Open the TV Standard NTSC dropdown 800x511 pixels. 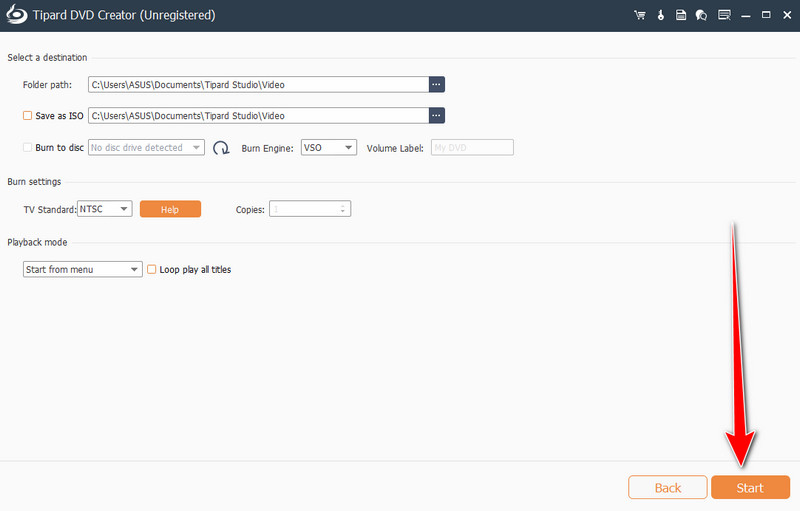tap(105, 209)
